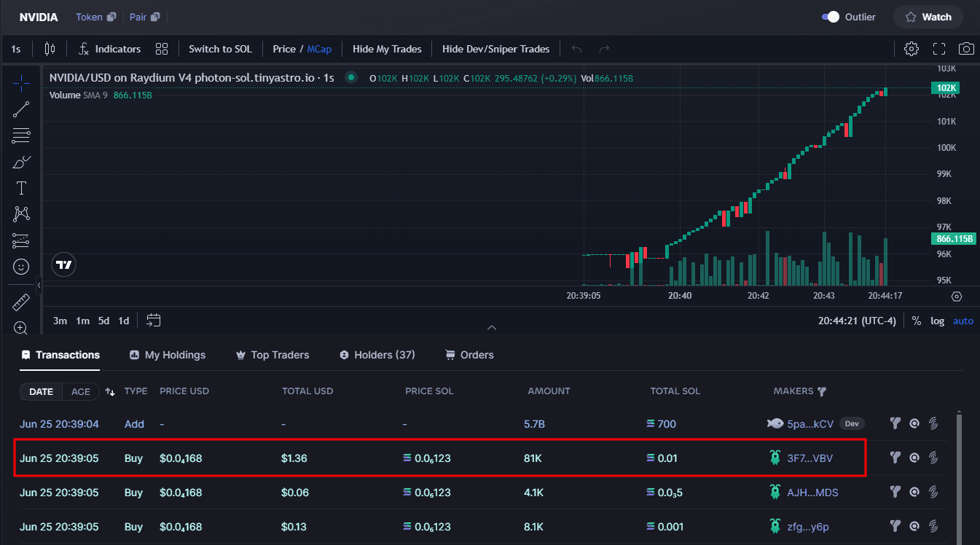The height and width of the screenshot is (545, 980).
Task: Click the filter icon for 3F7...VBV maker
Action: coord(895,458)
